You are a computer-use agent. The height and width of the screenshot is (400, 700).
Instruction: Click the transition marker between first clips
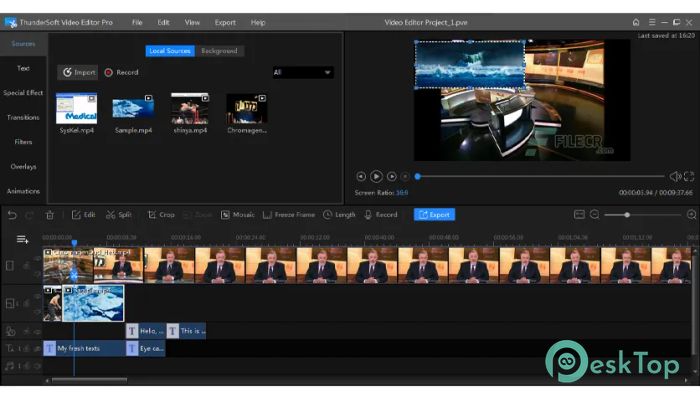pos(74,275)
